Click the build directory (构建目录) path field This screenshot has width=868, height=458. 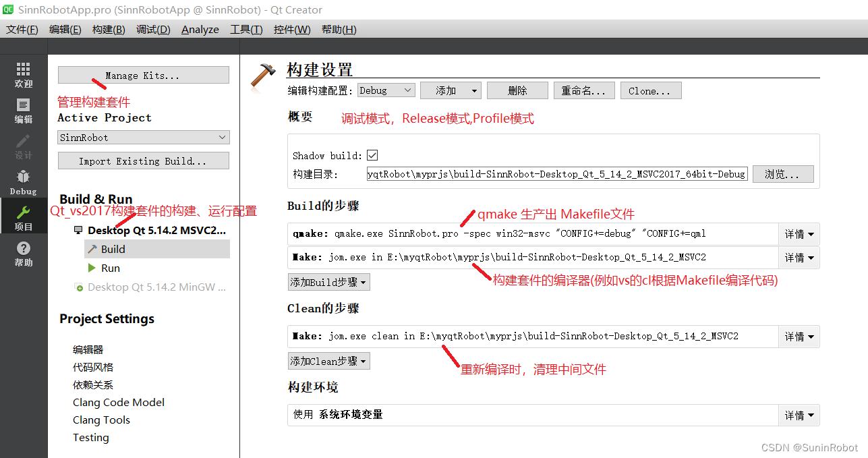point(557,174)
